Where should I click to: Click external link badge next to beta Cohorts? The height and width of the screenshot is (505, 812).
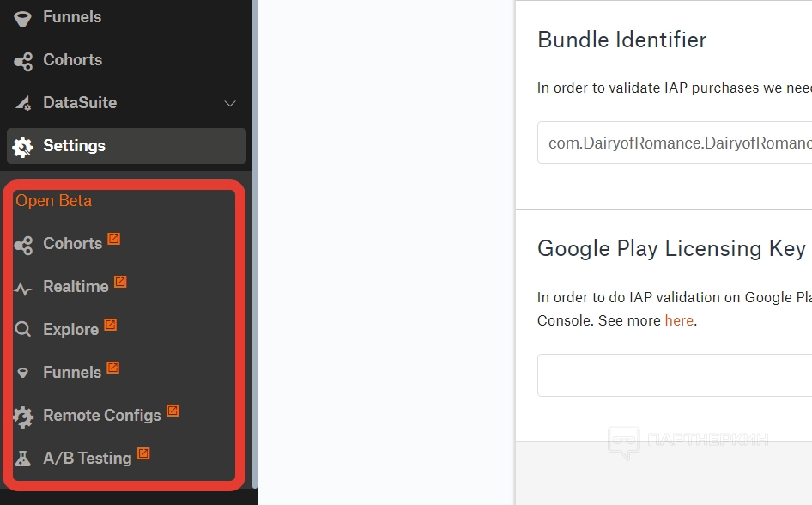pyautogui.click(x=114, y=238)
